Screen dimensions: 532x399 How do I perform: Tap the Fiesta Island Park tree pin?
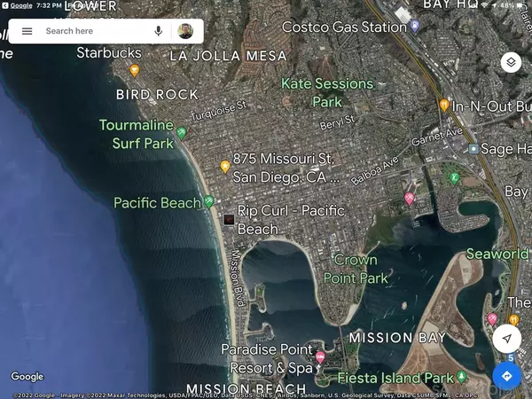point(461,376)
